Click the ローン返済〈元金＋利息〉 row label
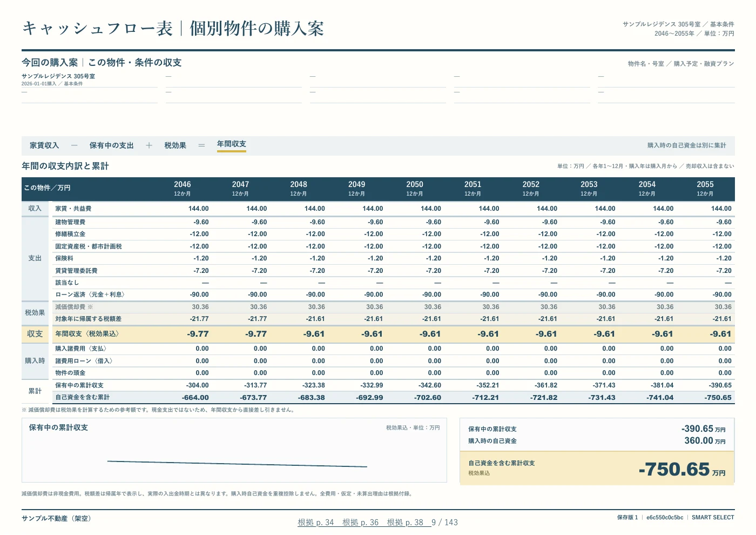This screenshot has height=535, width=756. click(91, 295)
